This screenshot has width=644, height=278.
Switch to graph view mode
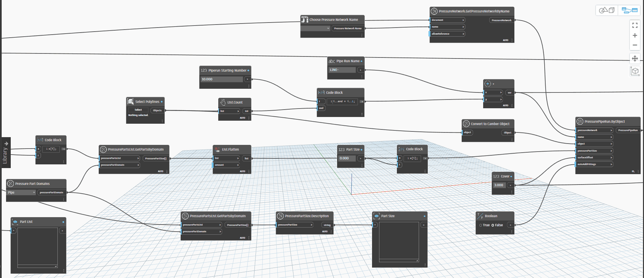coord(630,10)
